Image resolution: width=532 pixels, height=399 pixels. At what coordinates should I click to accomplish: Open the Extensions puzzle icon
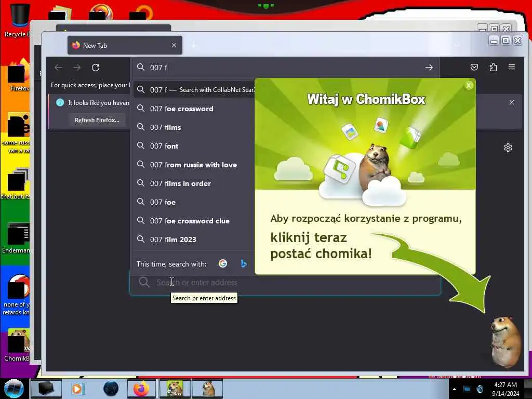point(493,67)
